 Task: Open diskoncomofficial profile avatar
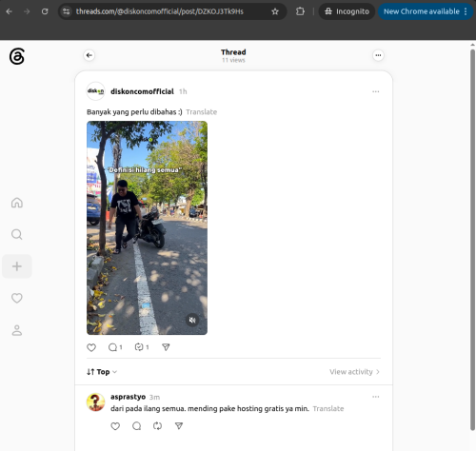(95, 91)
